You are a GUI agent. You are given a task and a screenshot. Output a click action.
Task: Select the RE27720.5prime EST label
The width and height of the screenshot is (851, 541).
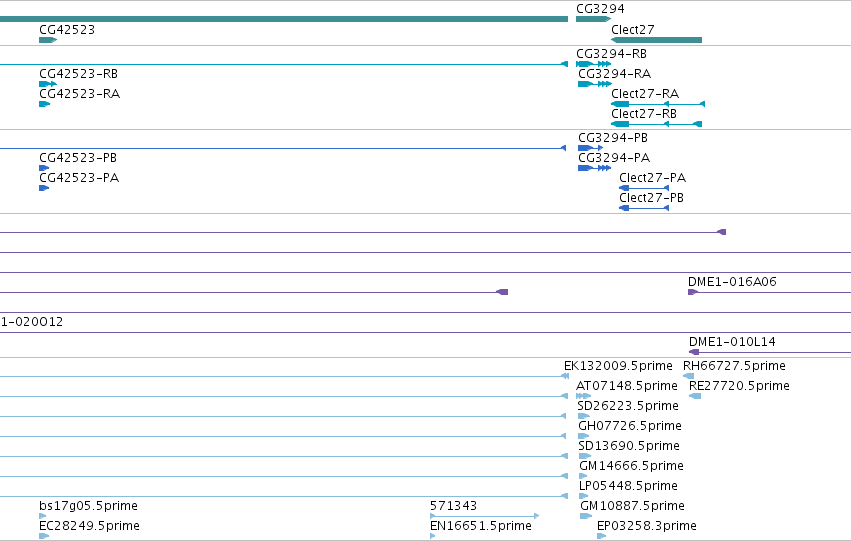tap(739, 386)
